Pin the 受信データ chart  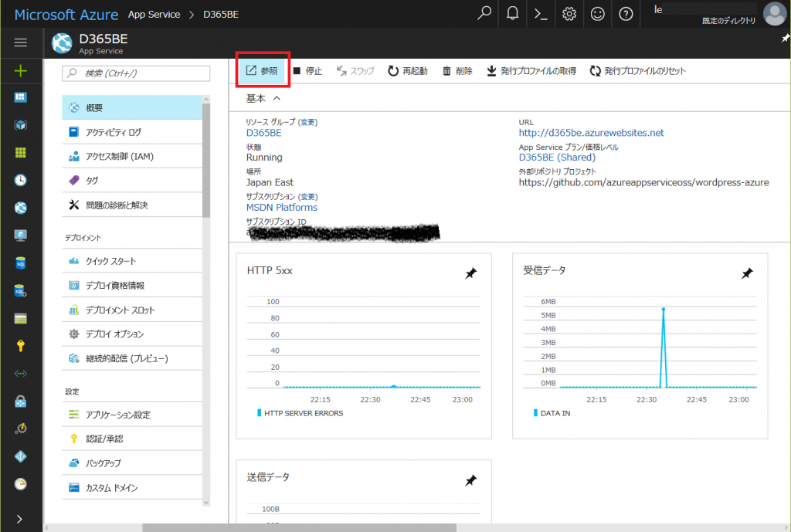tap(747, 273)
